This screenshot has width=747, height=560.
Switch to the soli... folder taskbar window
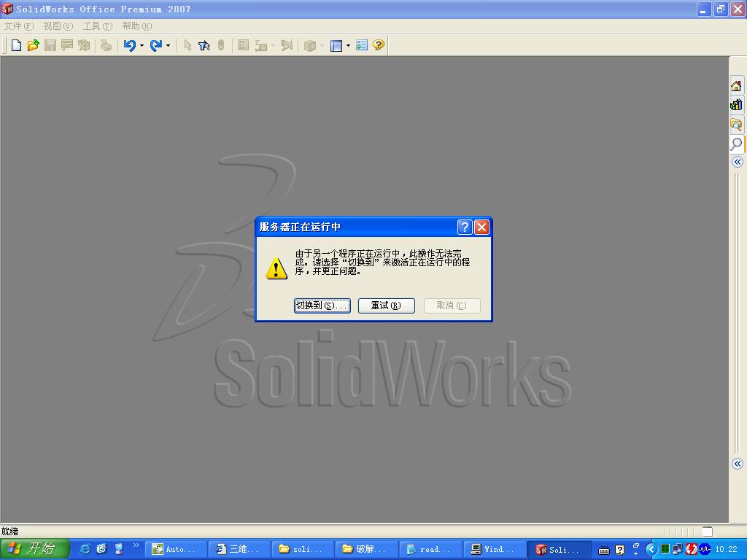pos(303,549)
